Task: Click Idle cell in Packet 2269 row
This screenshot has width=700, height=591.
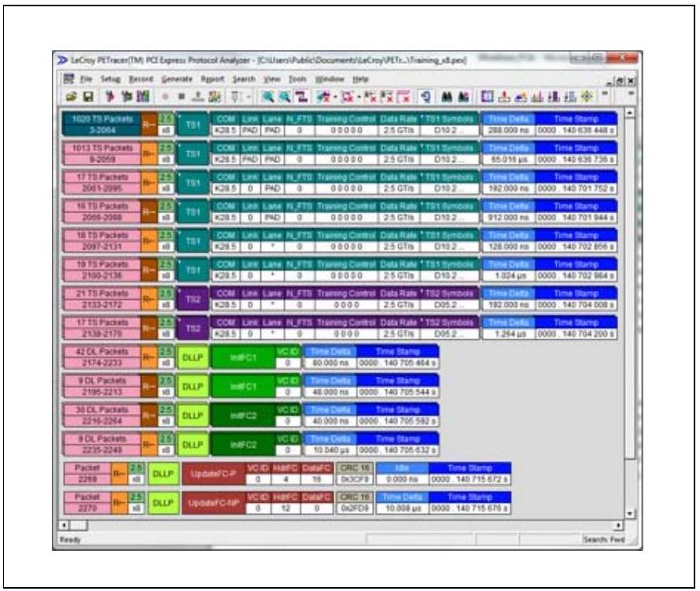Action: click(x=402, y=473)
